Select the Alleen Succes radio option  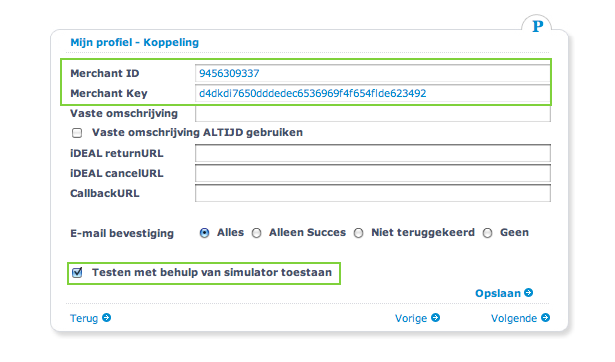[257, 233]
